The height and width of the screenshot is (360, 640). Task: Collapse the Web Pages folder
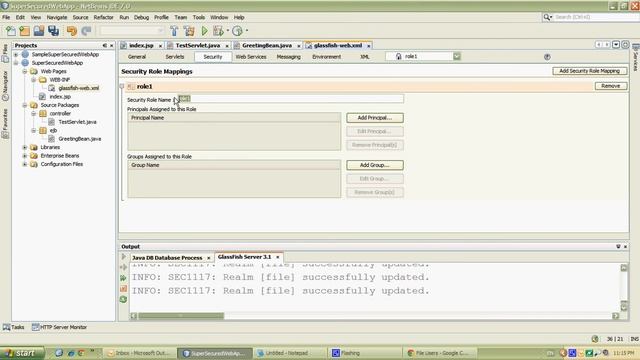(25, 71)
